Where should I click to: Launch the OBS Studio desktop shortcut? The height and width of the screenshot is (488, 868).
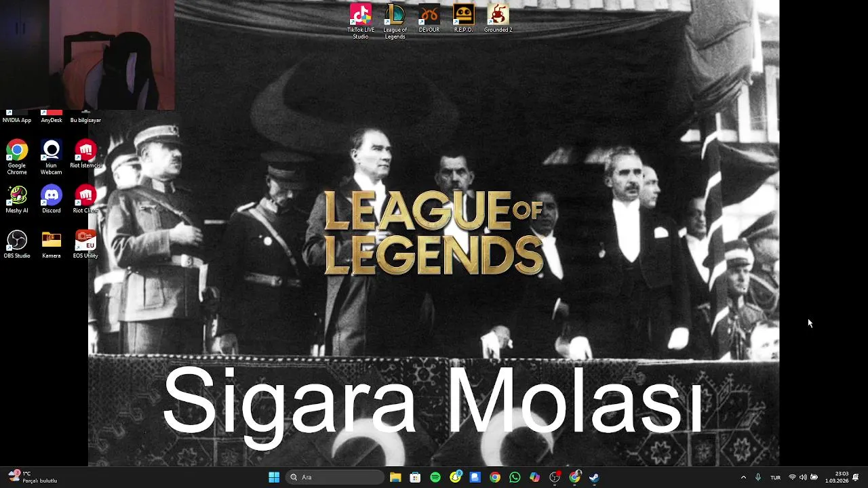pyautogui.click(x=17, y=245)
